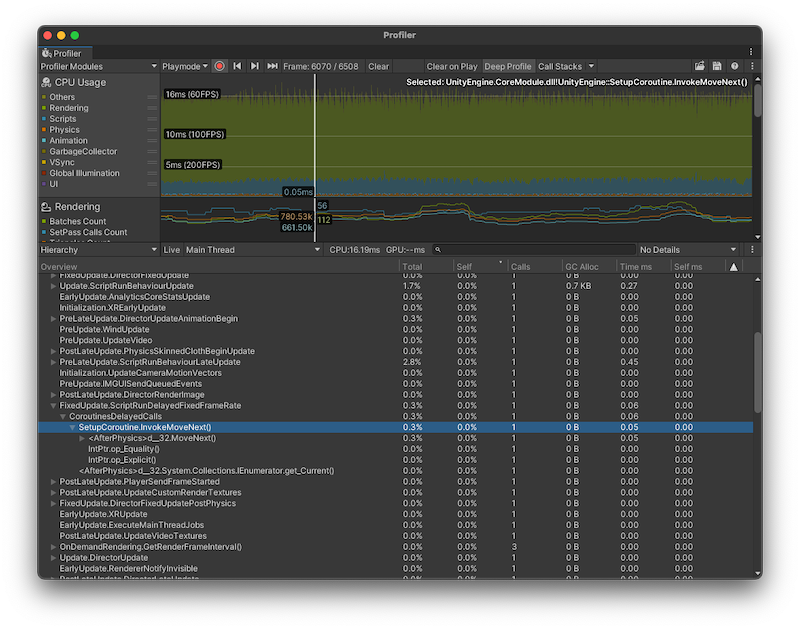Step forward one frame in the profiler
Screen dimensions: 800x629
pyautogui.click(x=254, y=65)
